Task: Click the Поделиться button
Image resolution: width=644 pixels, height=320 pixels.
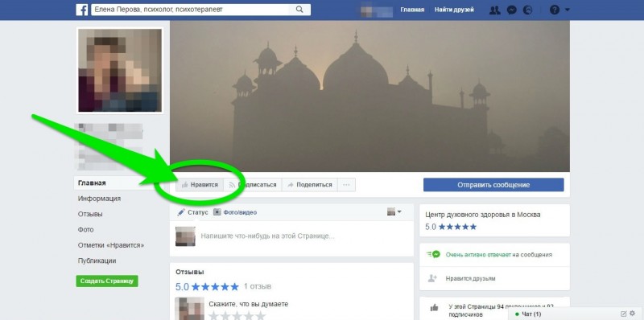Action: click(310, 185)
